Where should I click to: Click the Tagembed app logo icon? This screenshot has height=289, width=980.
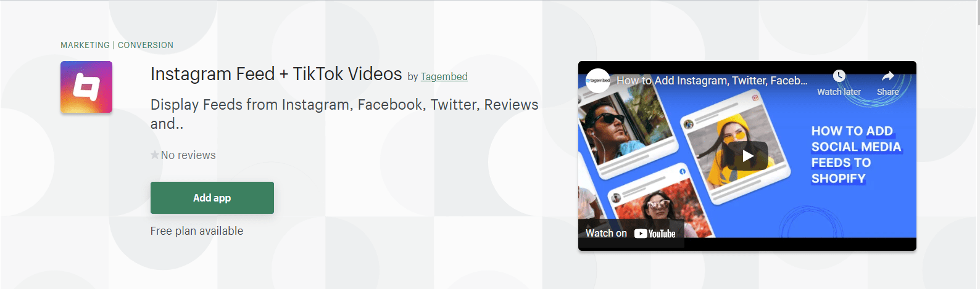(86, 87)
